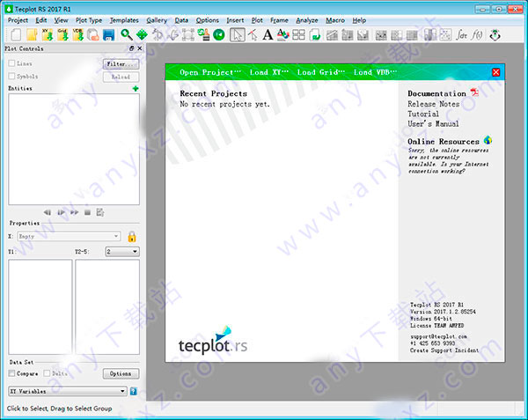Open the Plot Type menu

point(89,20)
